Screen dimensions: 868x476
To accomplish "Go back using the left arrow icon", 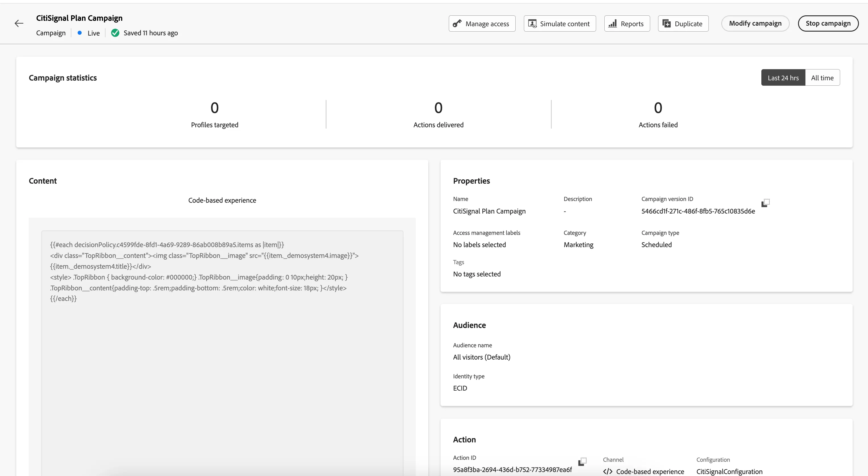I will pyautogui.click(x=19, y=23).
